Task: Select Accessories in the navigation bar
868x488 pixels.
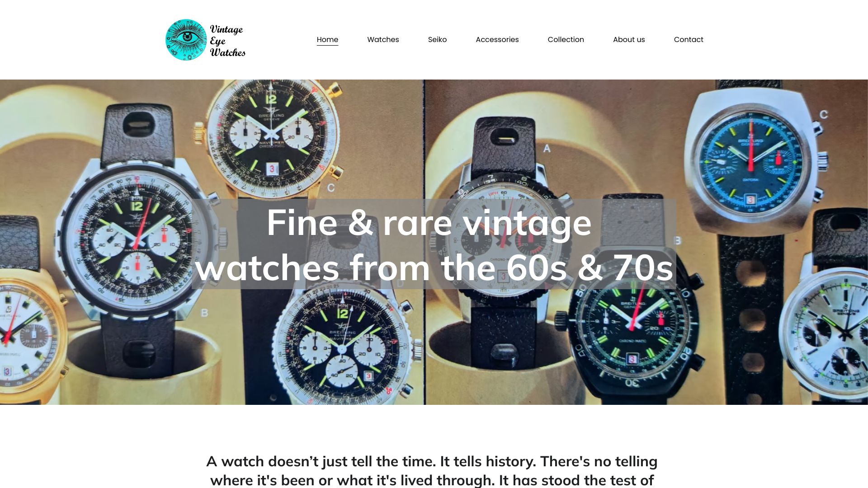Action: tap(497, 40)
